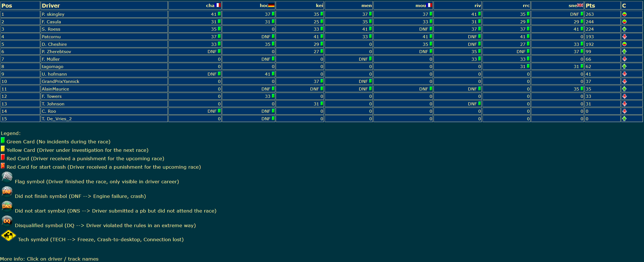Select the kei track column header
The width and height of the screenshot is (644, 262).
click(x=319, y=5)
